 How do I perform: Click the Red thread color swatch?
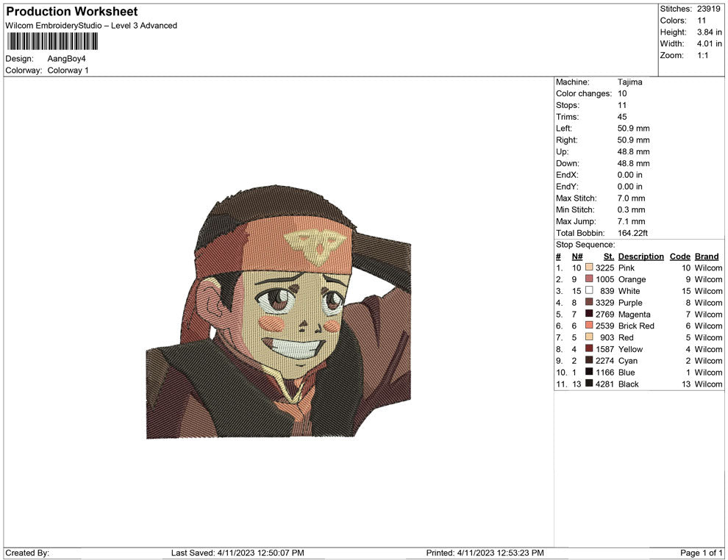(x=589, y=337)
